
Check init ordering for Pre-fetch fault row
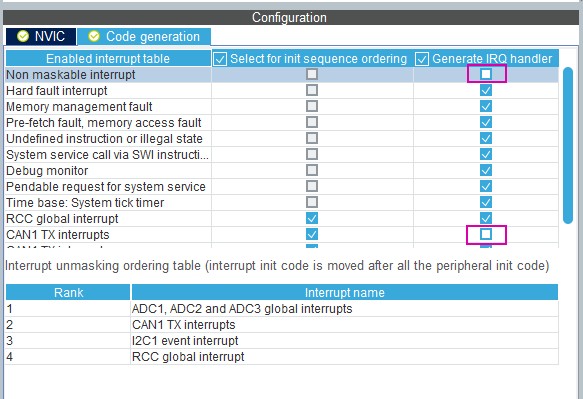click(x=312, y=122)
